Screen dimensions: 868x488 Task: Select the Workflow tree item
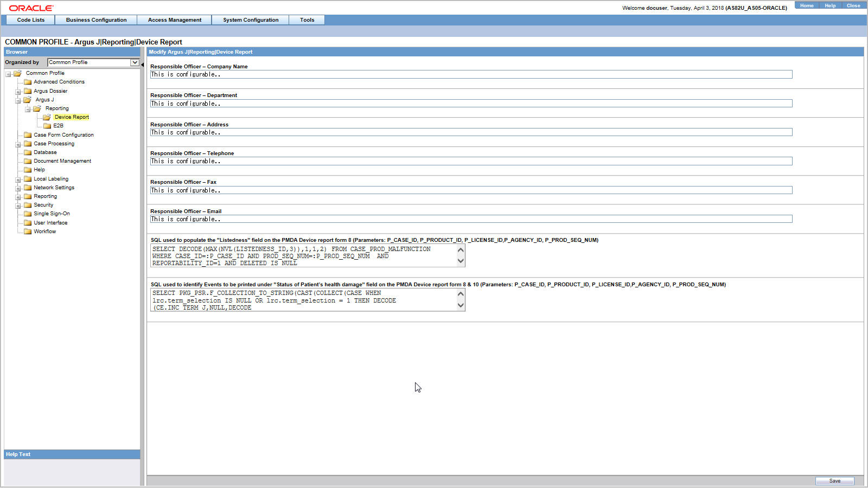44,232
